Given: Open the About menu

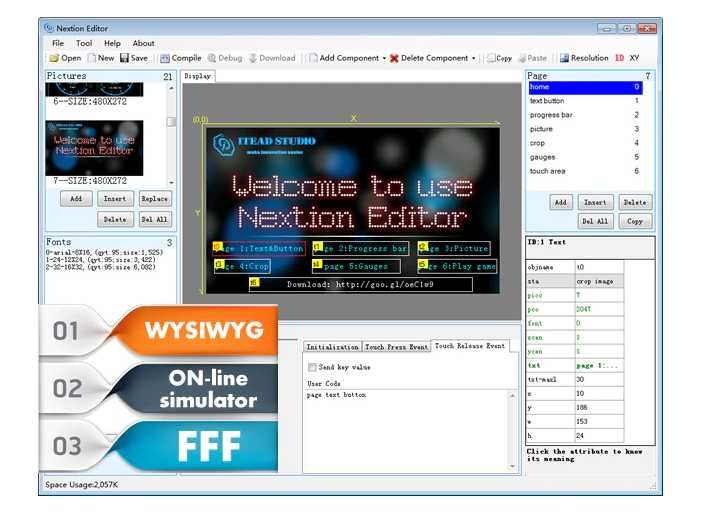Looking at the screenshot, I should pos(144,43).
